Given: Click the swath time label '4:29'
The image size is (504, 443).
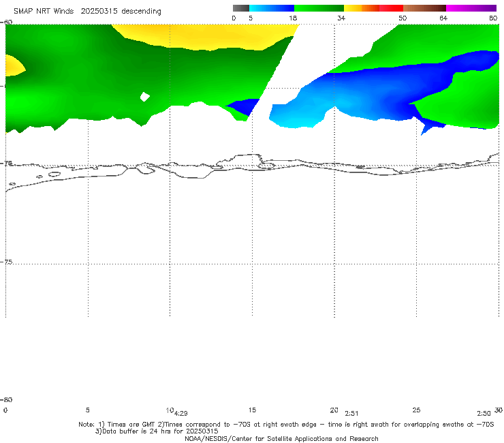Looking at the screenshot, I should [181, 414].
